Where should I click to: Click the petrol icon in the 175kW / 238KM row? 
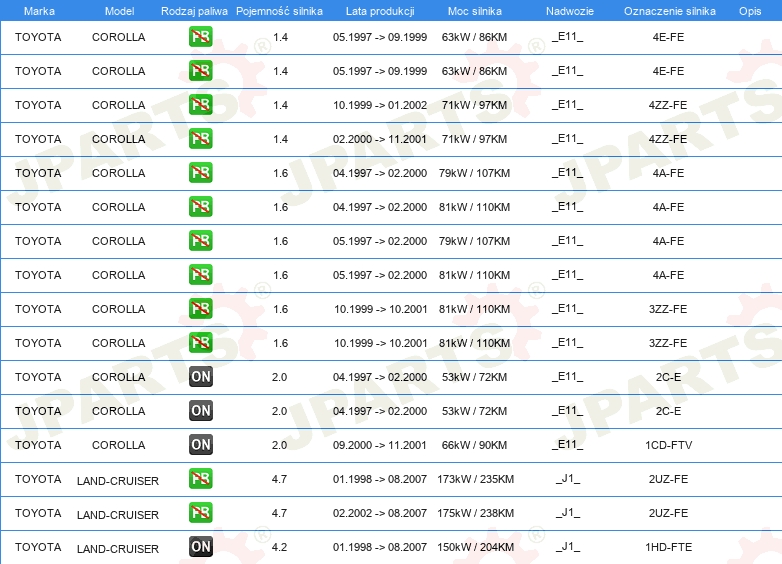200,512
